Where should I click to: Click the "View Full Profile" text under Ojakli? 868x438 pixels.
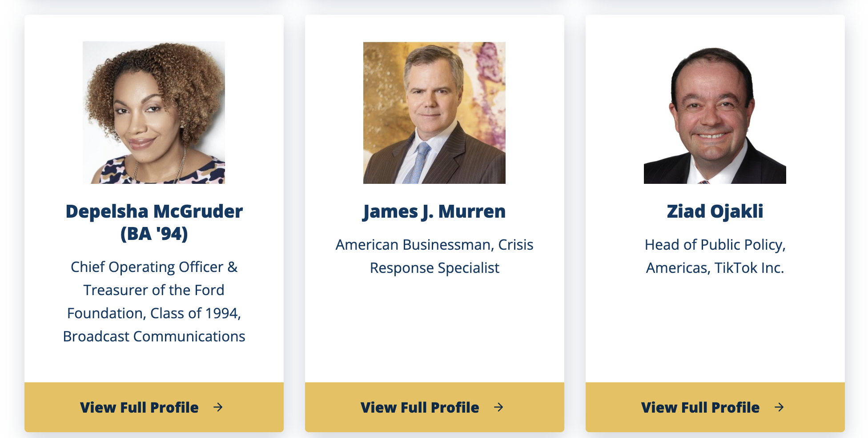700,407
